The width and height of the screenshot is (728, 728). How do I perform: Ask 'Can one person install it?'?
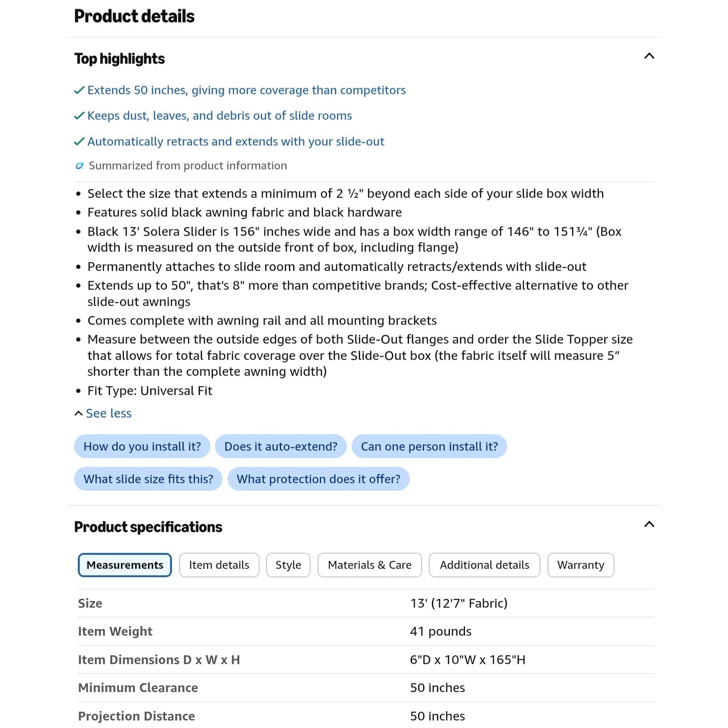[x=429, y=446]
